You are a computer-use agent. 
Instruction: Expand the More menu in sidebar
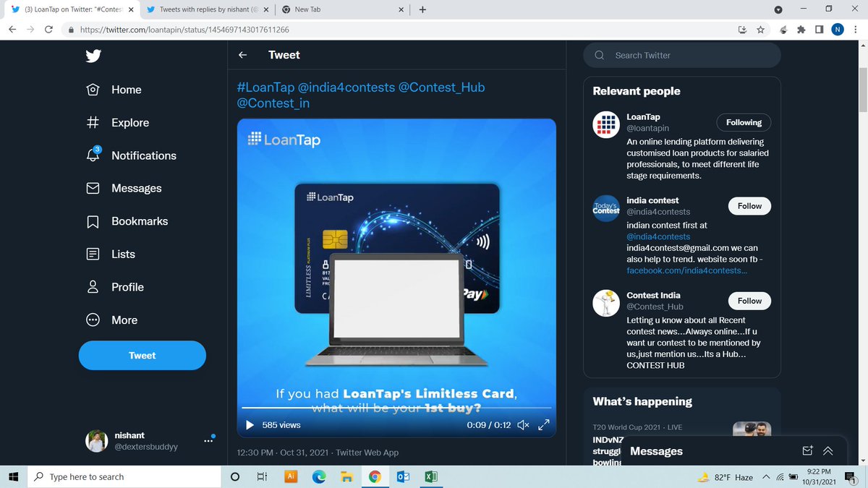tap(111, 320)
